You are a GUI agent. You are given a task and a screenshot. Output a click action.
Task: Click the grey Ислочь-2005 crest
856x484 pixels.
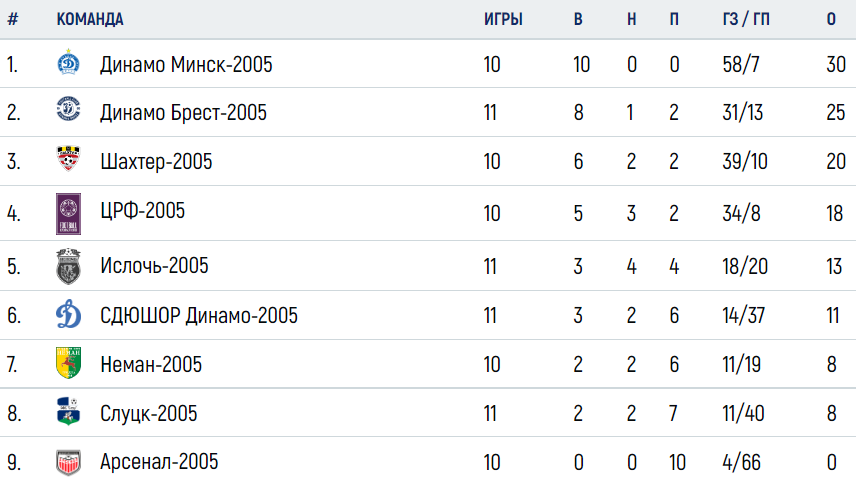click(68, 266)
